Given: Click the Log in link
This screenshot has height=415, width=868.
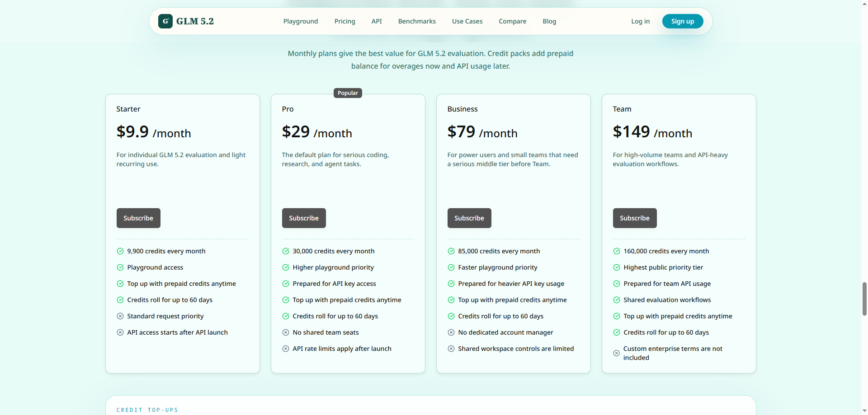Looking at the screenshot, I should (641, 21).
